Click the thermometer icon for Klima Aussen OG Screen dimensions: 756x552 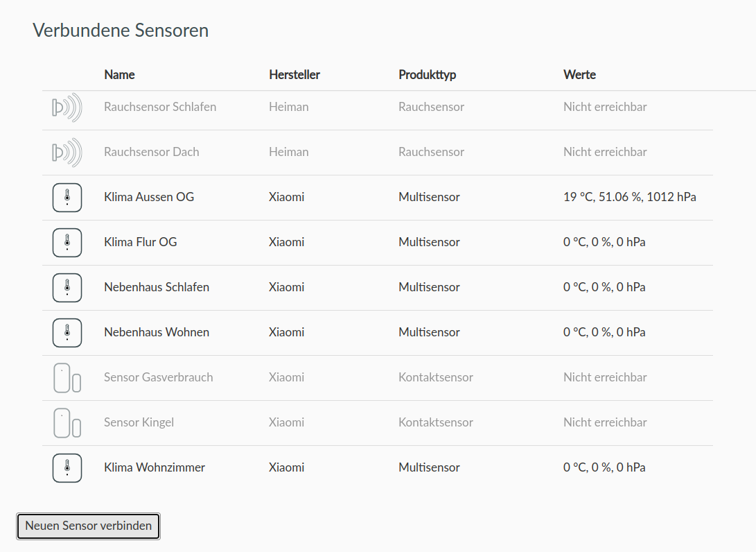(x=67, y=198)
